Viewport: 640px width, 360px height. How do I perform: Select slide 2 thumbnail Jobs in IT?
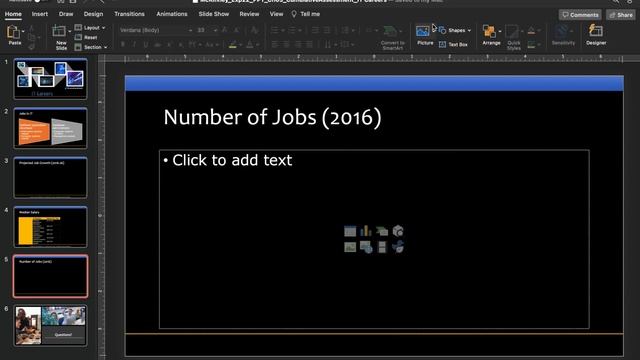pos(50,128)
